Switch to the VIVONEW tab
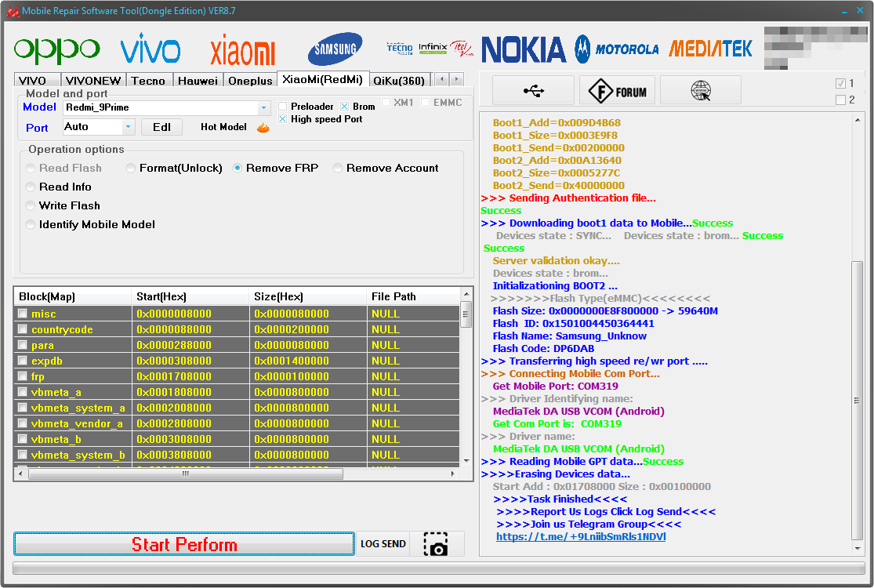 click(x=93, y=81)
